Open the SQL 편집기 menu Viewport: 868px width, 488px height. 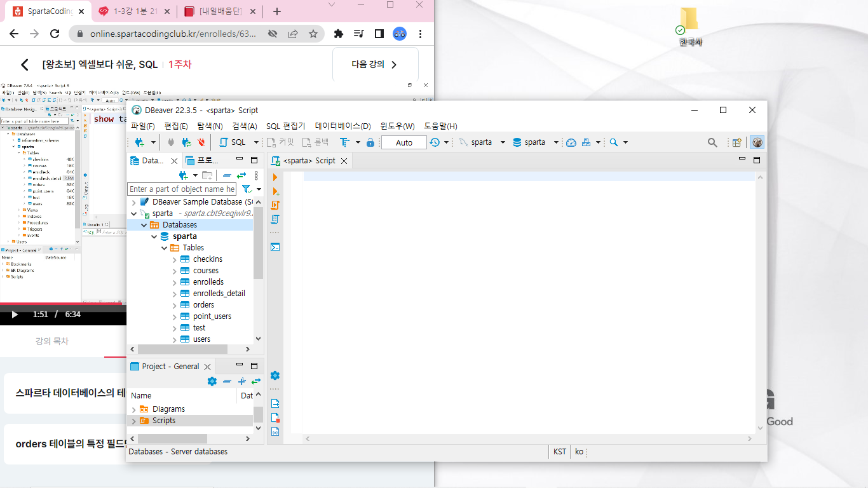[286, 126]
